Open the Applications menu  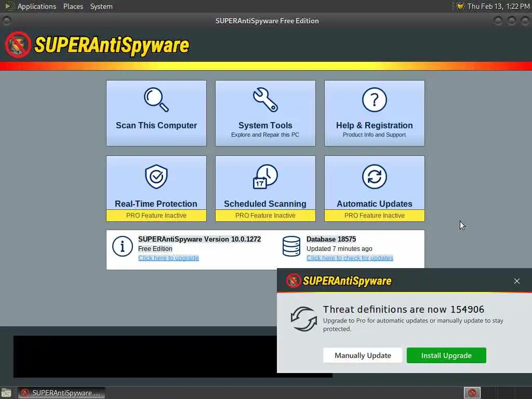pos(37,6)
